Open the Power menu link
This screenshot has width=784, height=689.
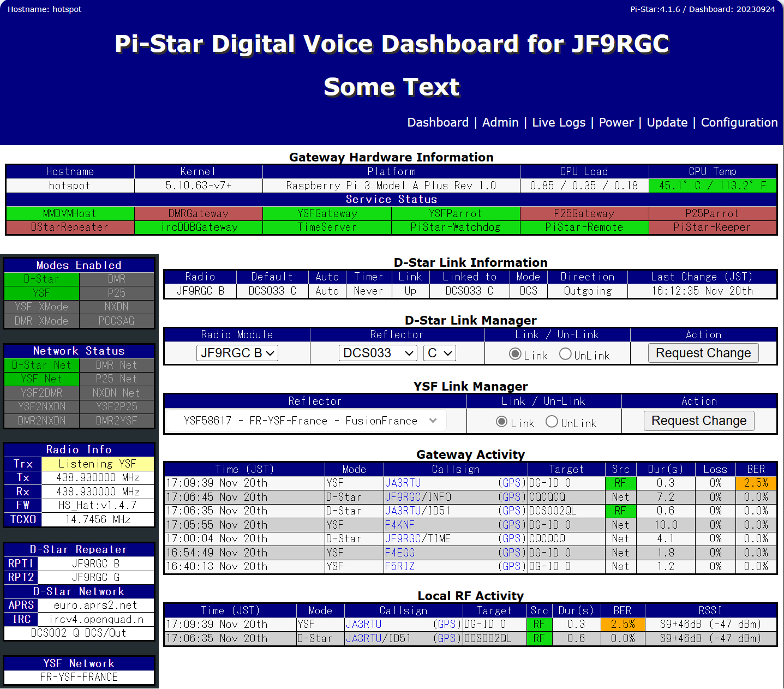[x=616, y=122]
